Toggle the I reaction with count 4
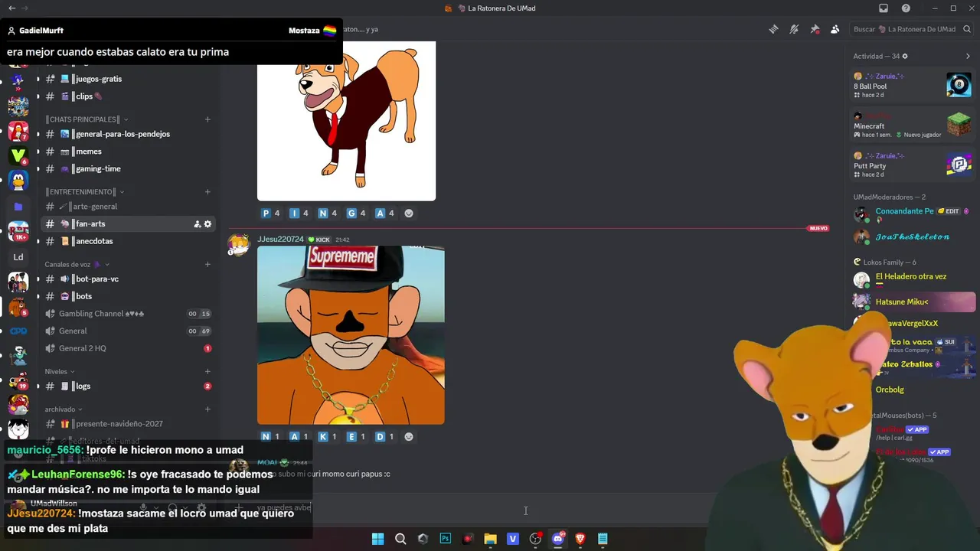This screenshot has width=980, height=551. (x=299, y=214)
